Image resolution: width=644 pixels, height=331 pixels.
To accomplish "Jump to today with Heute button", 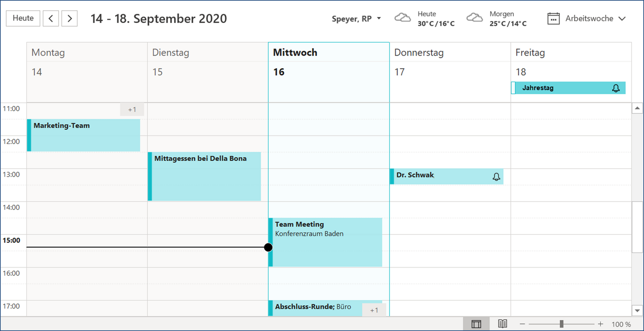I will click(x=23, y=18).
